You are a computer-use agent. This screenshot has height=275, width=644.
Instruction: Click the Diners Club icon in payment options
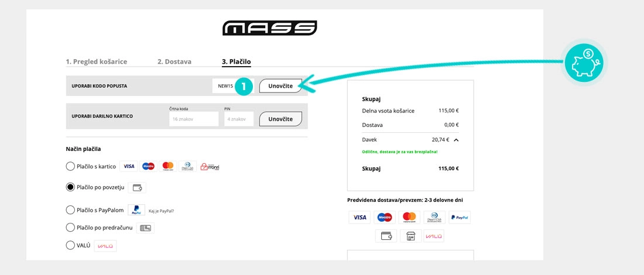[187, 166]
